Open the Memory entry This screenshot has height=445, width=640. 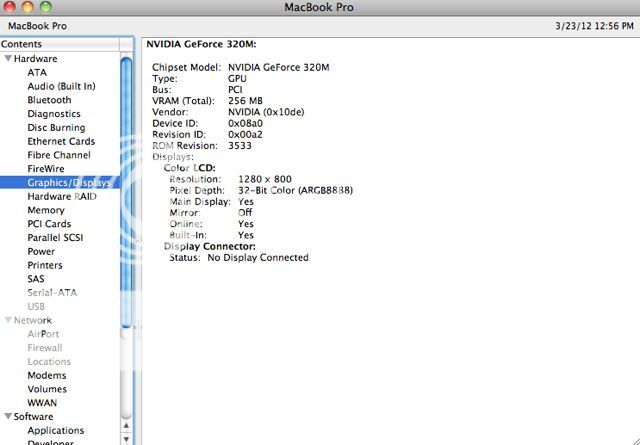point(46,210)
